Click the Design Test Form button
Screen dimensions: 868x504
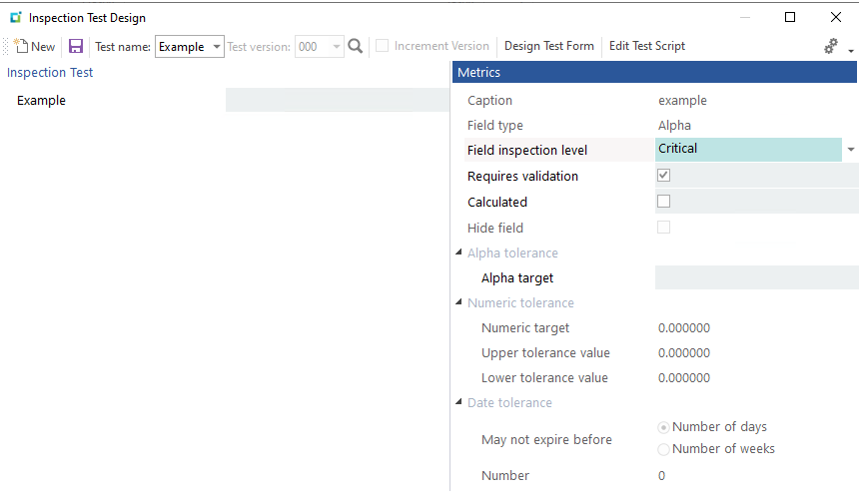[548, 46]
